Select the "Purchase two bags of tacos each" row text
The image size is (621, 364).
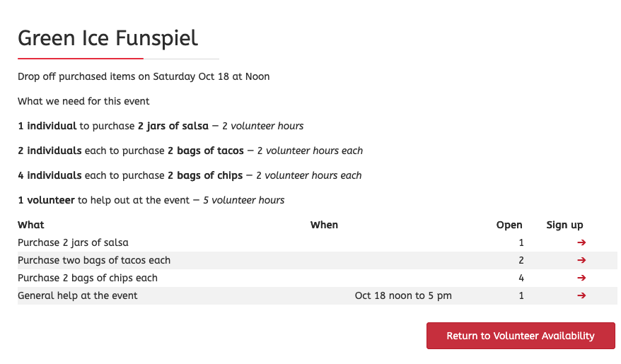point(94,260)
